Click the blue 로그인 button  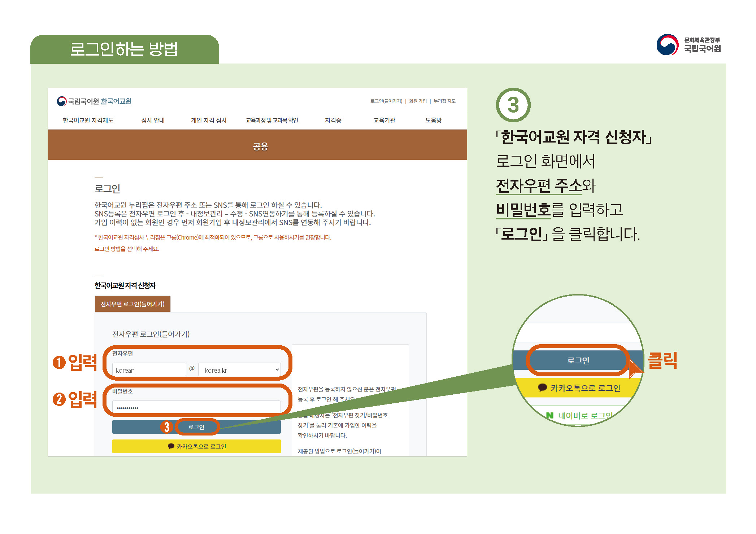click(x=197, y=426)
